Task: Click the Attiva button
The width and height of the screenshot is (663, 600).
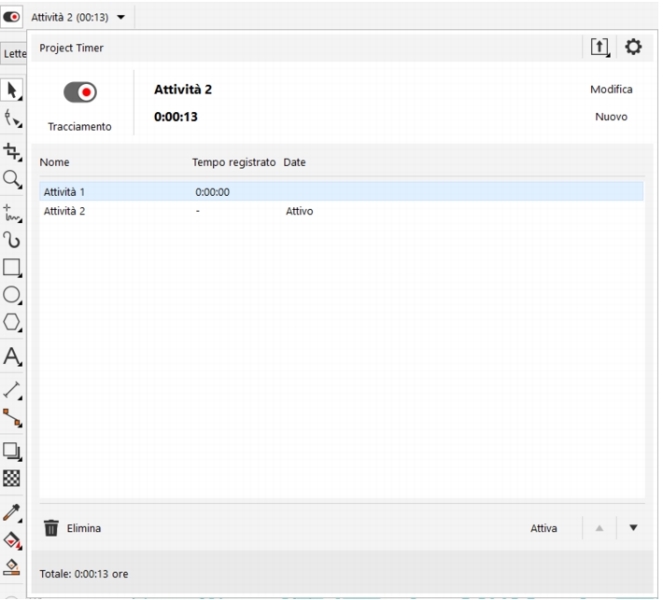Action: (x=544, y=527)
